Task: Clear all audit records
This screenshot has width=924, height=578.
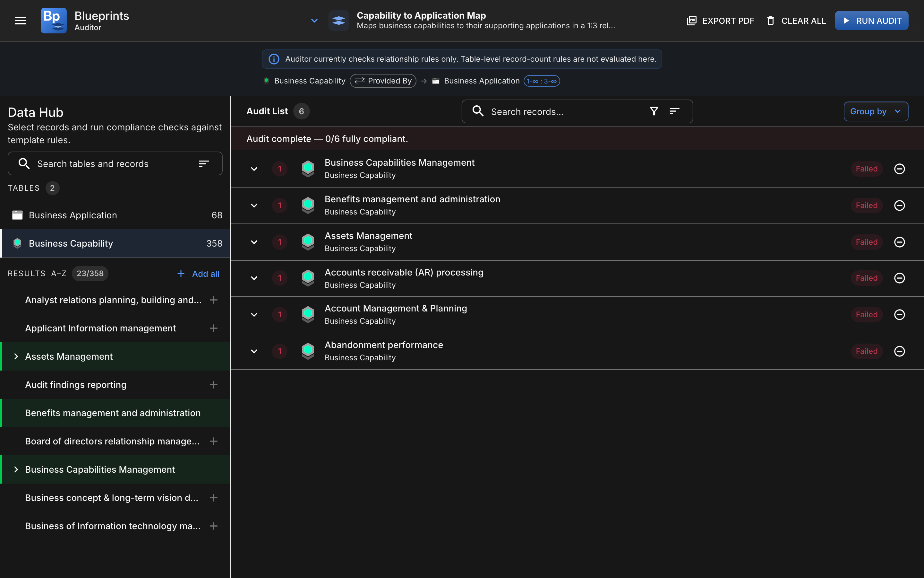Action: pyautogui.click(x=796, y=21)
